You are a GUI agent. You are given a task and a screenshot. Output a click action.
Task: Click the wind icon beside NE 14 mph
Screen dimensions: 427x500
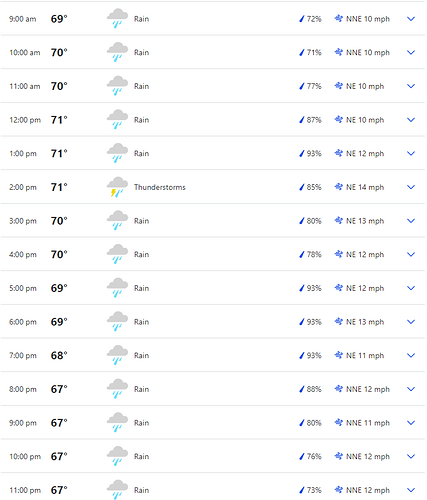339,187
